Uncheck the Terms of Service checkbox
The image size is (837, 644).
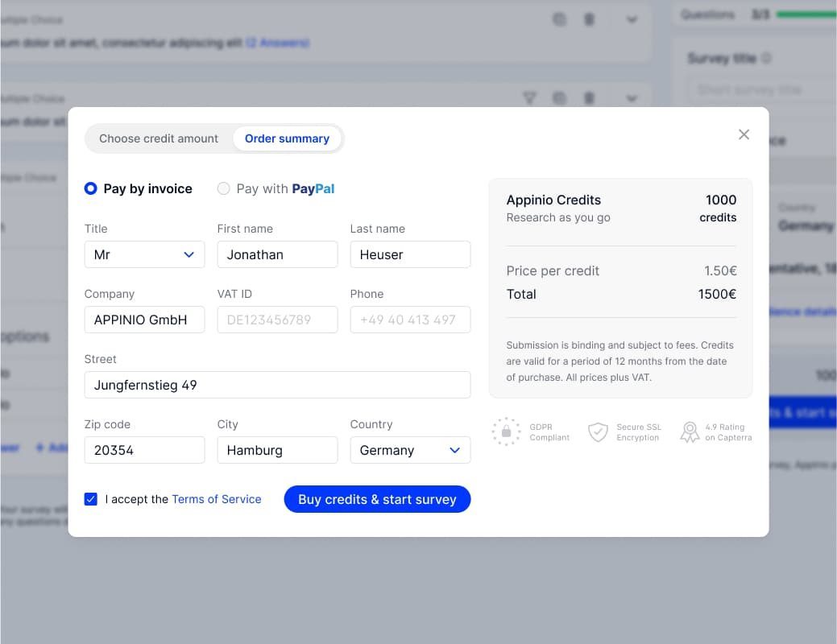(x=91, y=499)
